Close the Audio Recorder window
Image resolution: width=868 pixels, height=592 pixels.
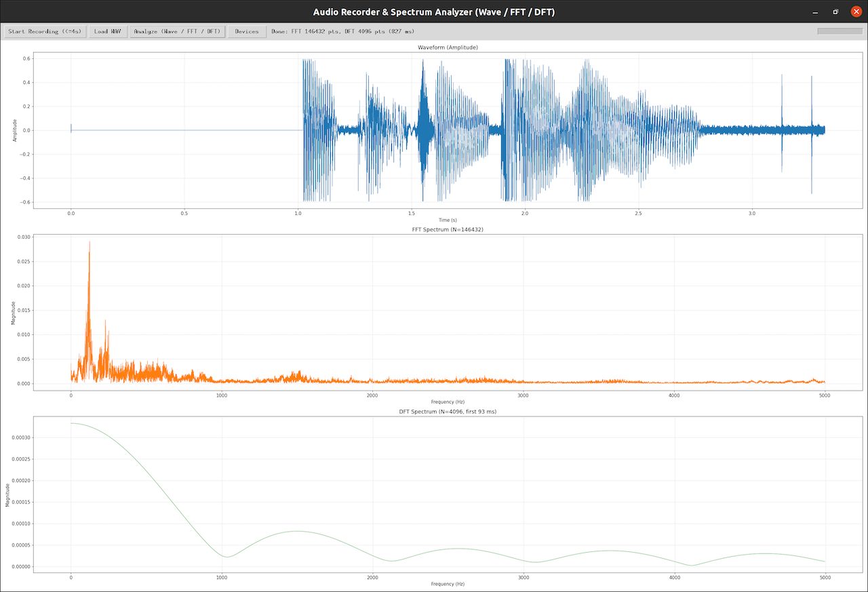coord(855,12)
